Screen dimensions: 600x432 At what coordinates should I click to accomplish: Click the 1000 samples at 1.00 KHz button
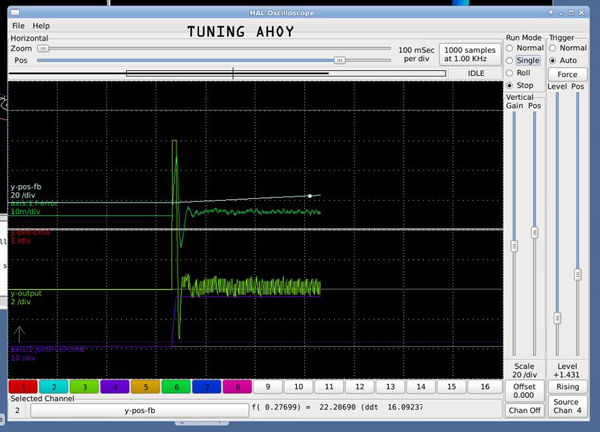tap(468, 54)
